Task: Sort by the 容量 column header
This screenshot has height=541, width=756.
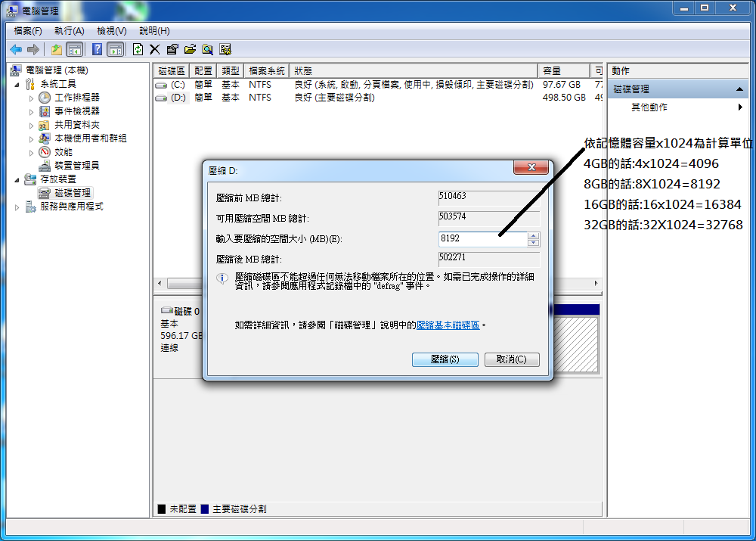Action: coord(564,71)
